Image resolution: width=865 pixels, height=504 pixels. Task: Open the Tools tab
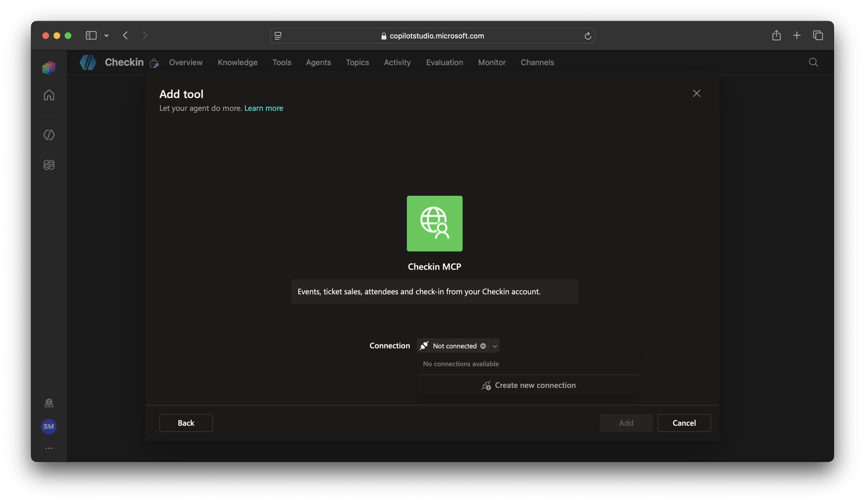[282, 62]
